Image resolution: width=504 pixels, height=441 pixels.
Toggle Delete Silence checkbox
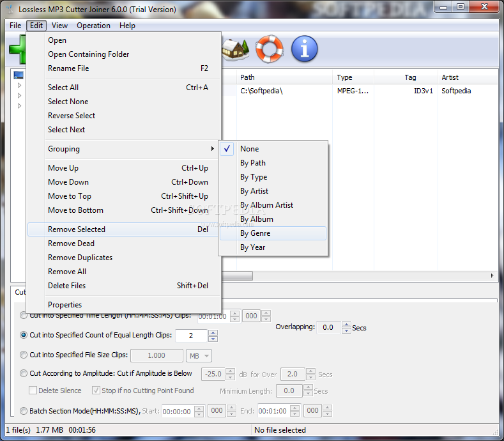pos(33,391)
